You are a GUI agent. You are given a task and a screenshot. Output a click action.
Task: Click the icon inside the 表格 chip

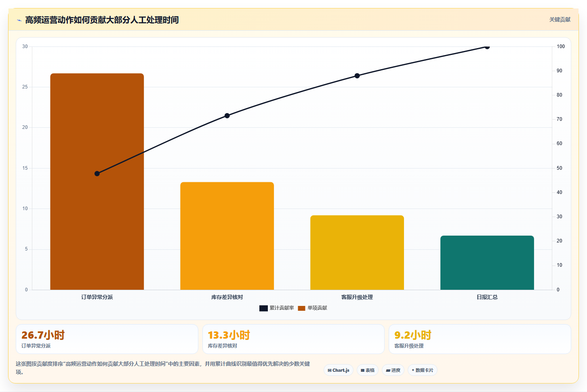click(x=362, y=370)
